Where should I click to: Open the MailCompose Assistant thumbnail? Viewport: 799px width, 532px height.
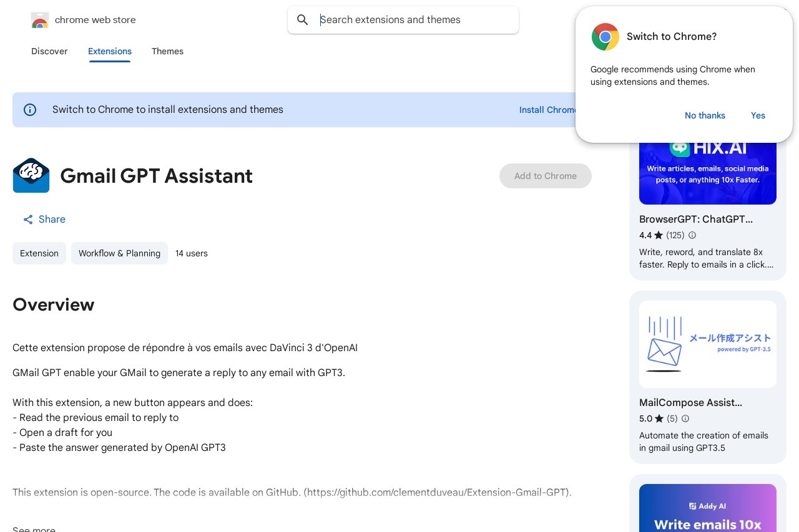click(x=708, y=344)
